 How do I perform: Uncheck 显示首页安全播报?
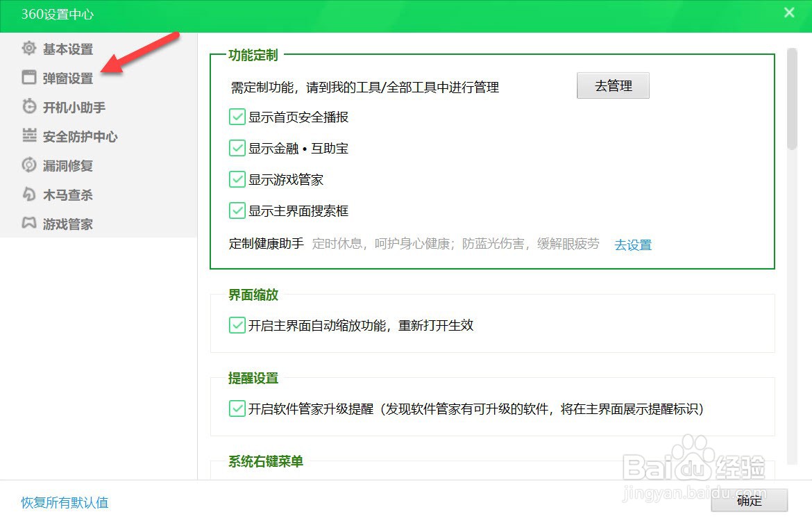pos(237,117)
